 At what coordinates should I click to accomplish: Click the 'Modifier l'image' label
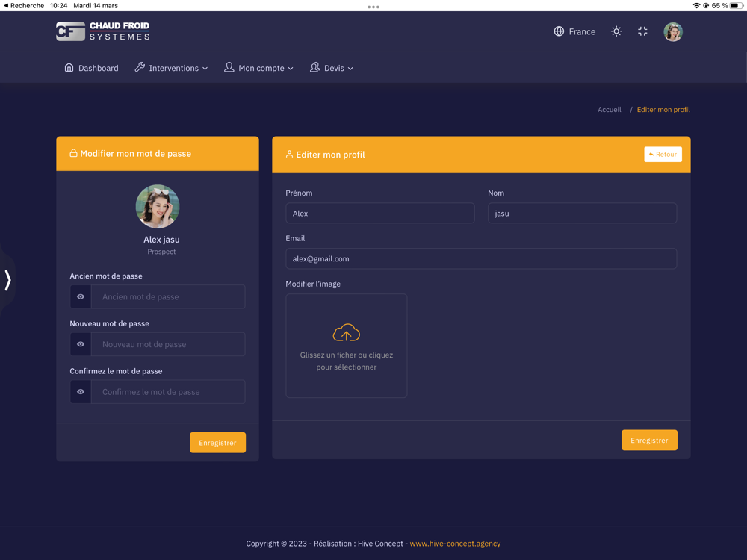[x=313, y=284]
